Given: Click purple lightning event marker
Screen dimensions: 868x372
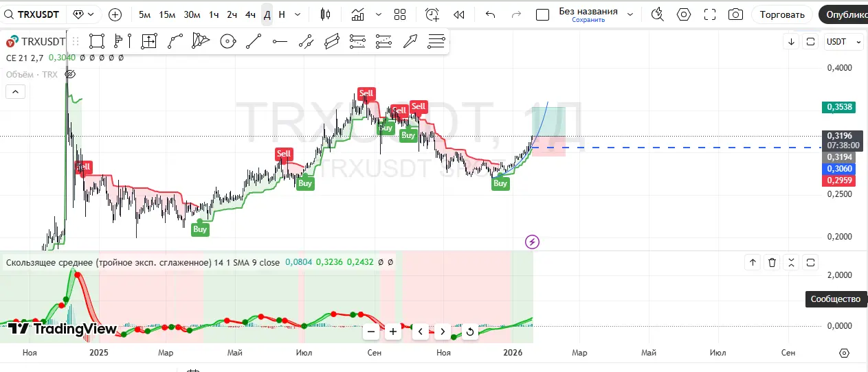Looking at the screenshot, I should pyautogui.click(x=532, y=242).
